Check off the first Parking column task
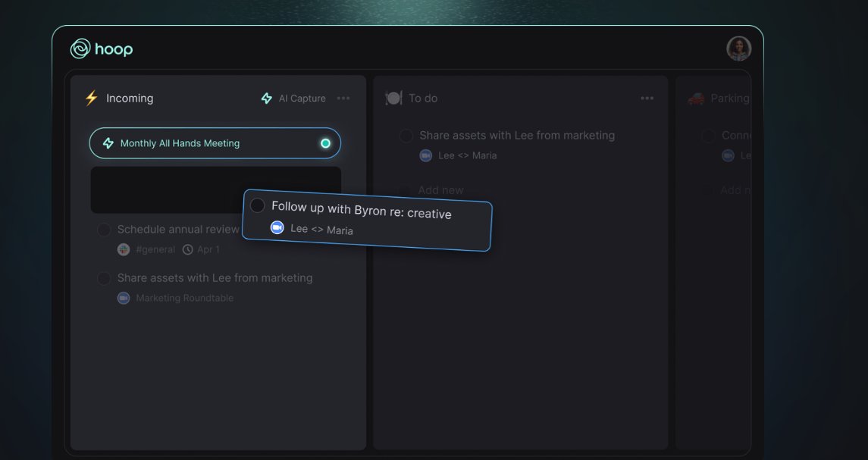868x460 pixels. click(709, 136)
